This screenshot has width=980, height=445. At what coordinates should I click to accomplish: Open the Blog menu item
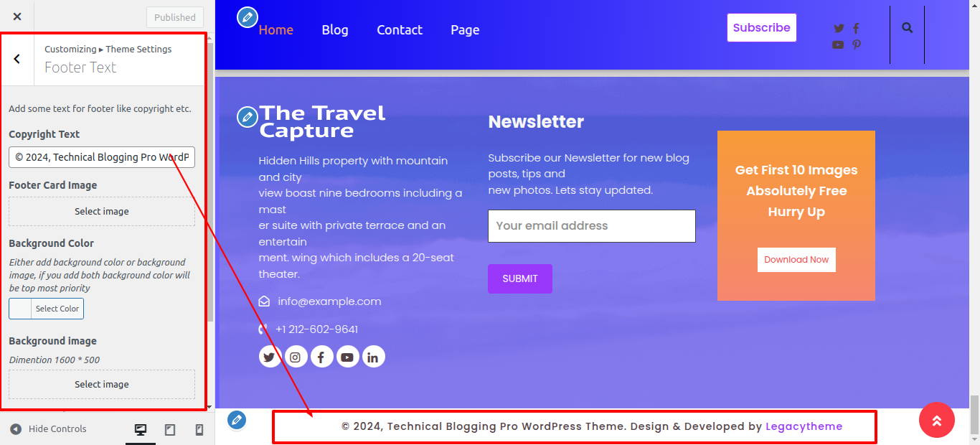(335, 30)
